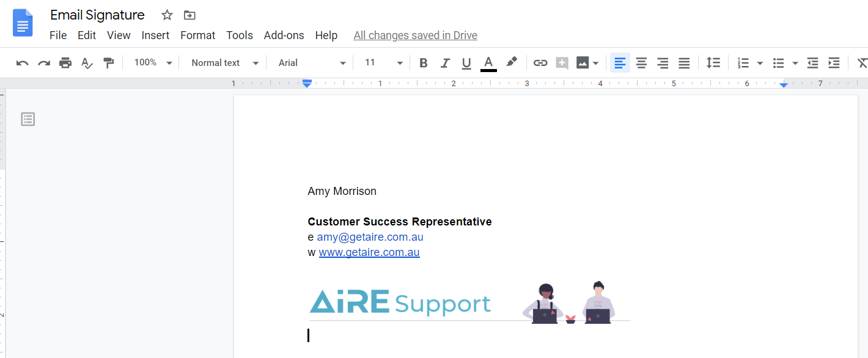This screenshot has width=868, height=358.
Task: Insert an image
Action: (x=583, y=62)
